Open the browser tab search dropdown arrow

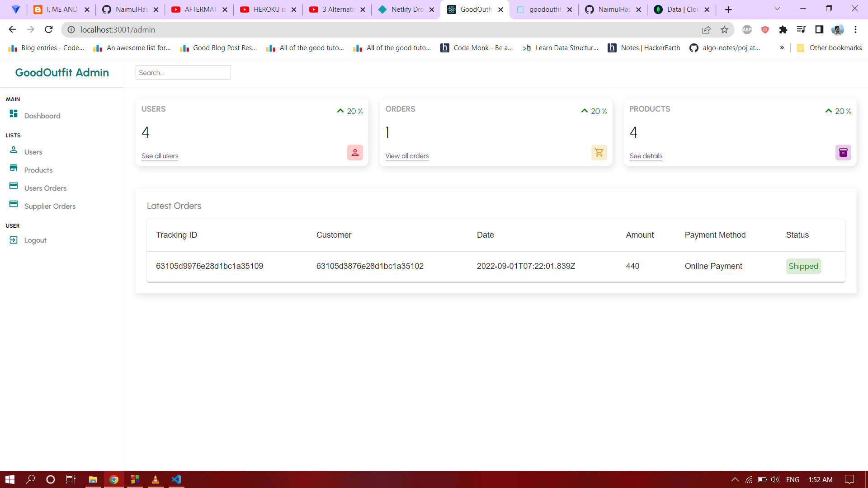(777, 9)
